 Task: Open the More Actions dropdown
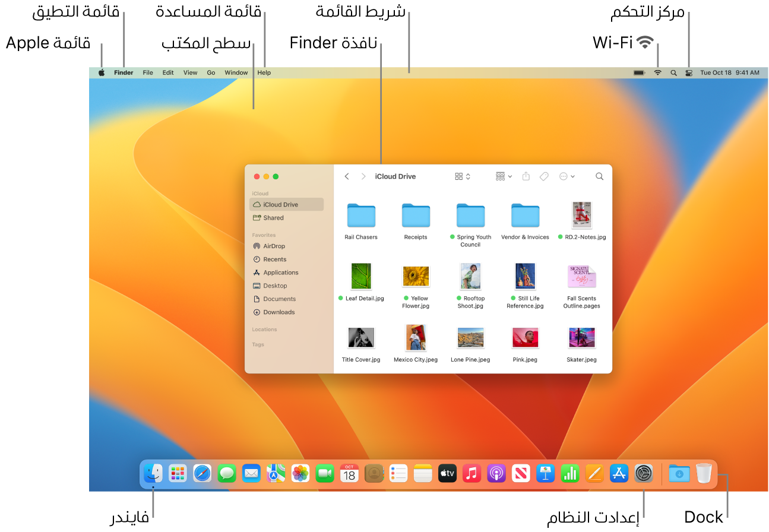click(x=567, y=176)
